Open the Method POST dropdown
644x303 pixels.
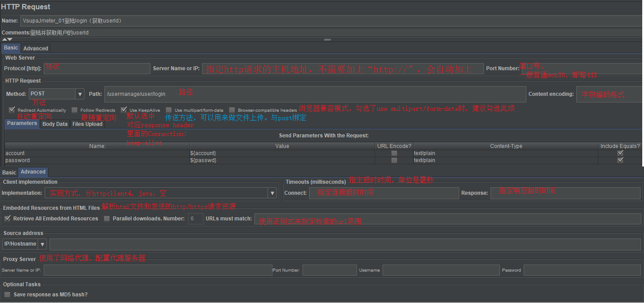(57, 94)
